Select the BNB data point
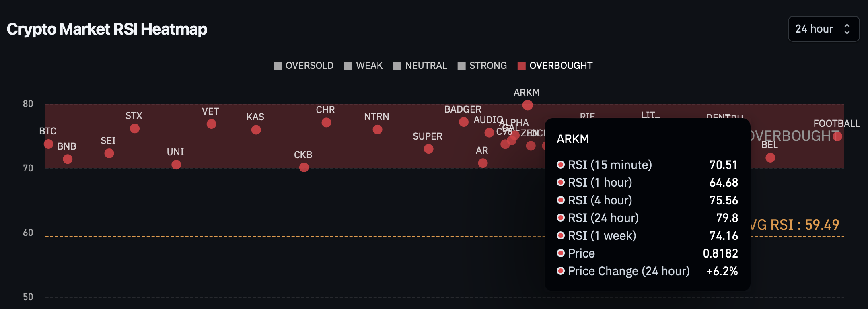Image resolution: width=868 pixels, height=309 pixels. click(x=68, y=159)
